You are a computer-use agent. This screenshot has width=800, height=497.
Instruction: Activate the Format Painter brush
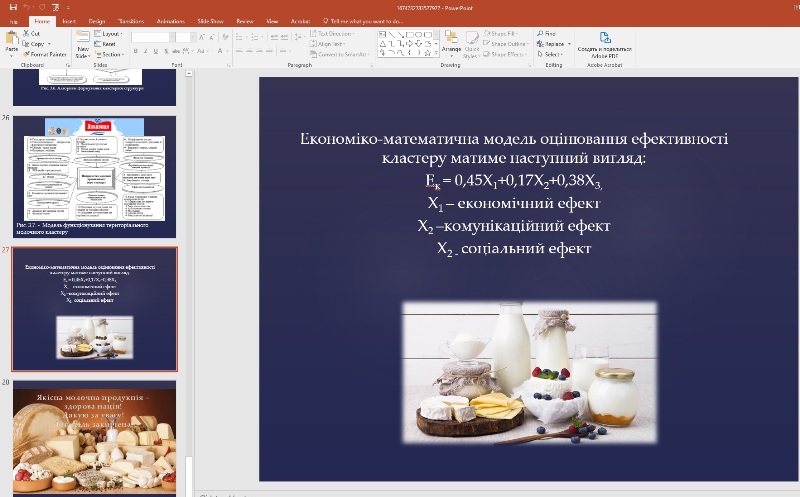click(x=26, y=54)
